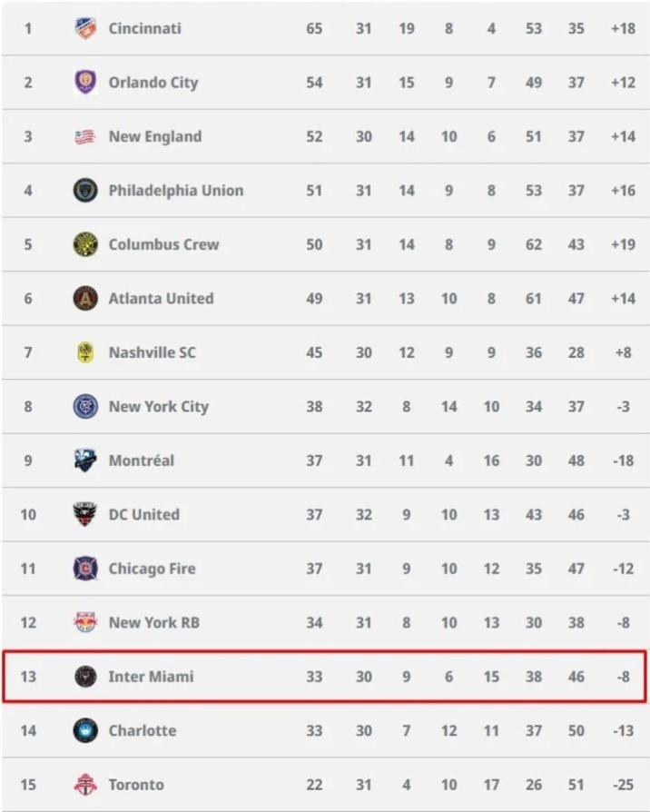This screenshot has width=650, height=812.
Task: Click the New York City crest
Action: click(85, 407)
